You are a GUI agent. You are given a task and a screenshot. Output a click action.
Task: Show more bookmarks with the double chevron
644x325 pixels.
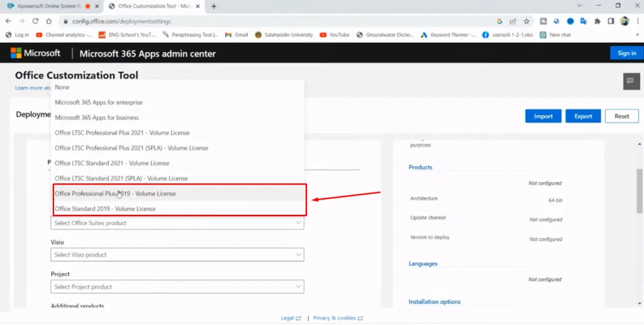(638, 35)
